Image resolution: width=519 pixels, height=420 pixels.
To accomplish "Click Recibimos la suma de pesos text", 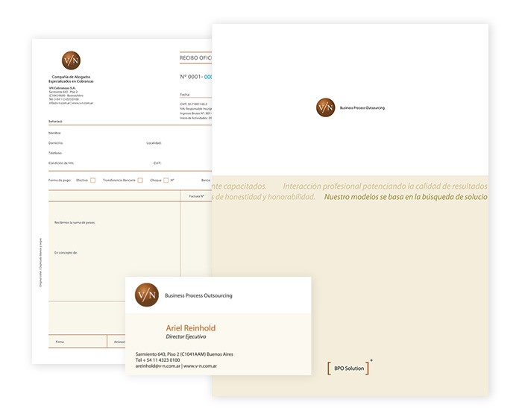I will (x=75, y=222).
